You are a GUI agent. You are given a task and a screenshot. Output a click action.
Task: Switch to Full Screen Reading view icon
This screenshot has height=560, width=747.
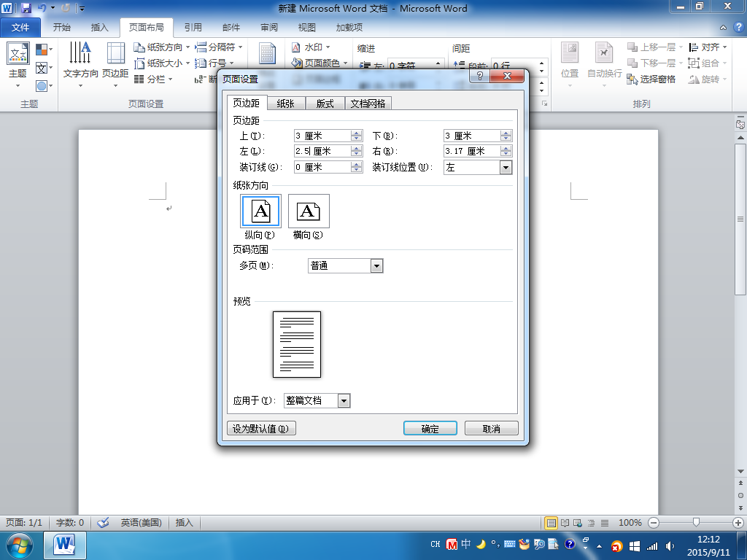pyautogui.click(x=565, y=523)
